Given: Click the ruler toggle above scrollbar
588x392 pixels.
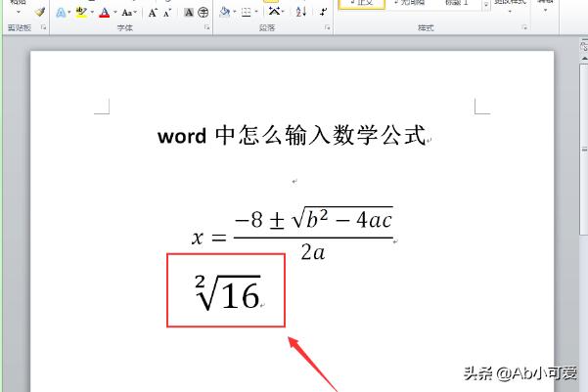Looking at the screenshot, I should pyautogui.click(x=584, y=47).
